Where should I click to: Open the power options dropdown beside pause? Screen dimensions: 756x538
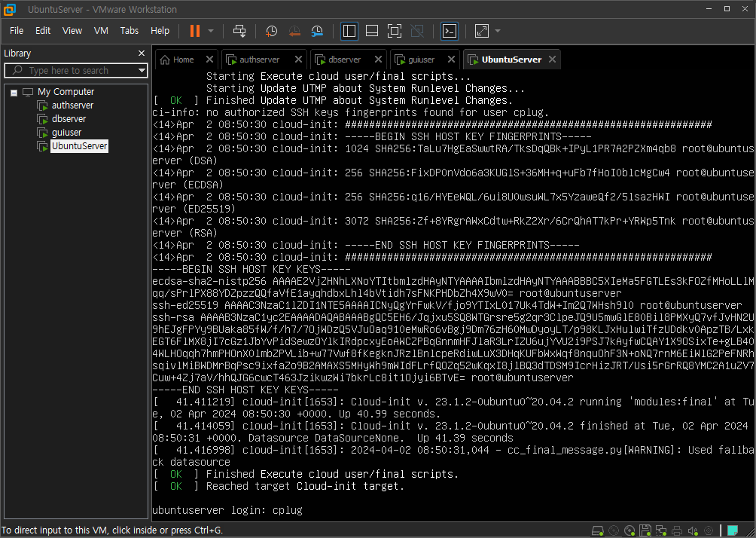click(x=211, y=31)
